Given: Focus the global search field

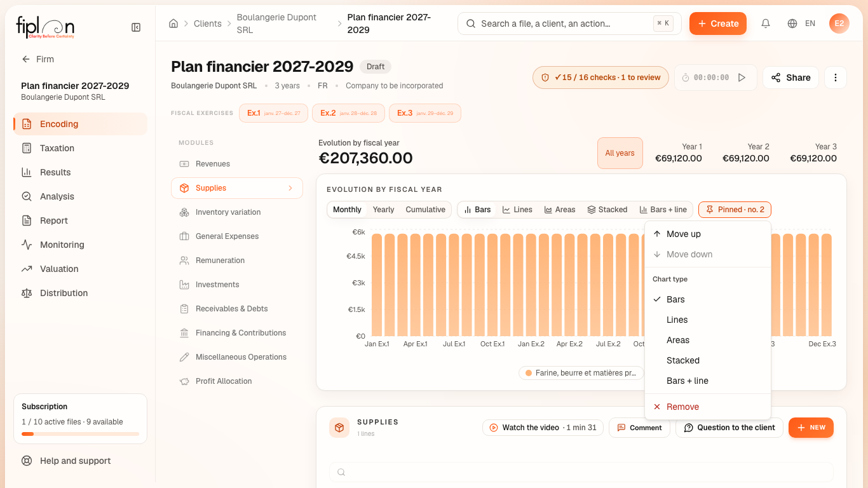Looking at the screenshot, I should [569, 24].
